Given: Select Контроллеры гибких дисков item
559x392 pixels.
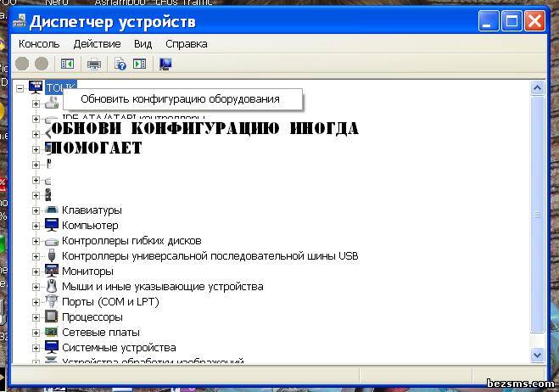Looking at the screenshot, I should (x=131, y=240).
